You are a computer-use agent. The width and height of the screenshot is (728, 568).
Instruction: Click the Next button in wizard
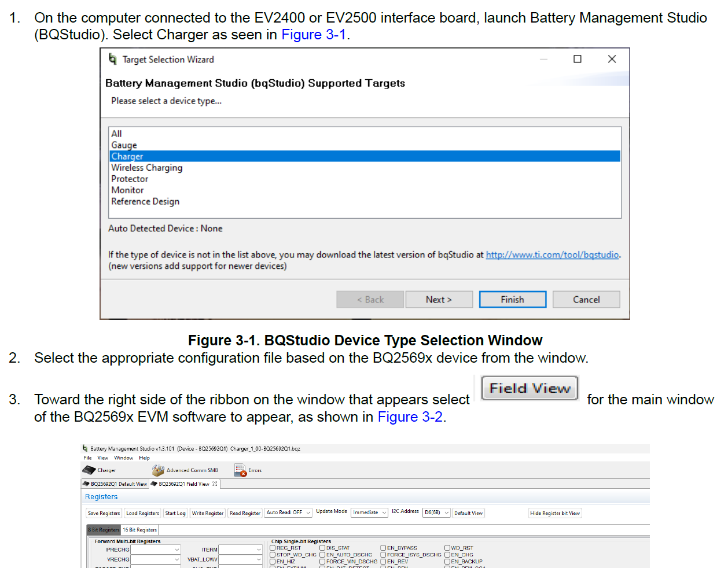click(439, 300)
